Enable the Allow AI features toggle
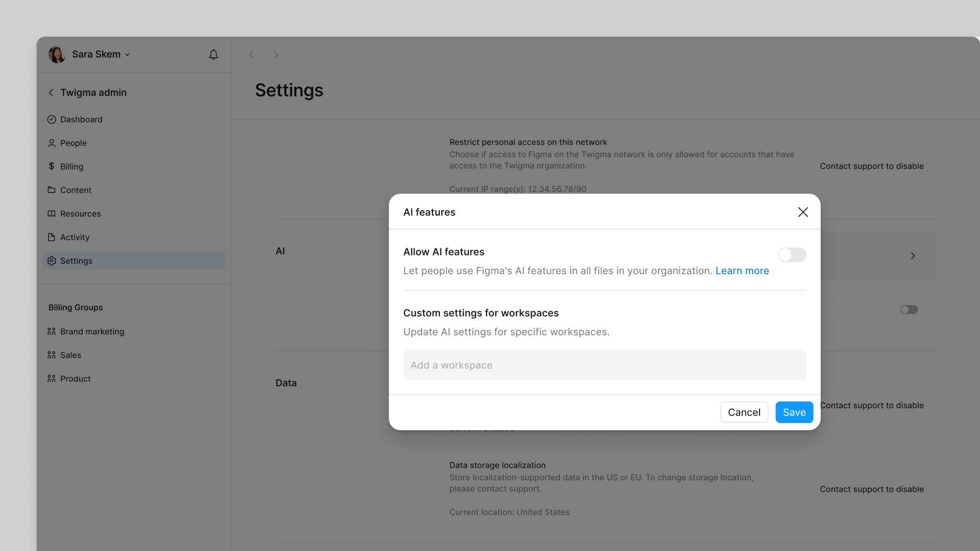Image resolution: width=980 pixels, height=551 pixels. [792, 255]
